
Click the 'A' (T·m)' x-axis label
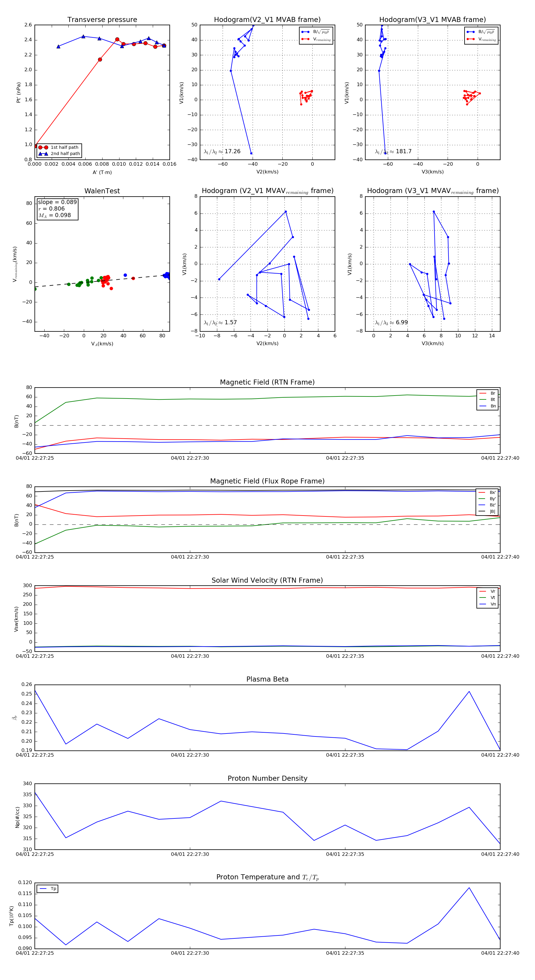[x=102, y=172]
